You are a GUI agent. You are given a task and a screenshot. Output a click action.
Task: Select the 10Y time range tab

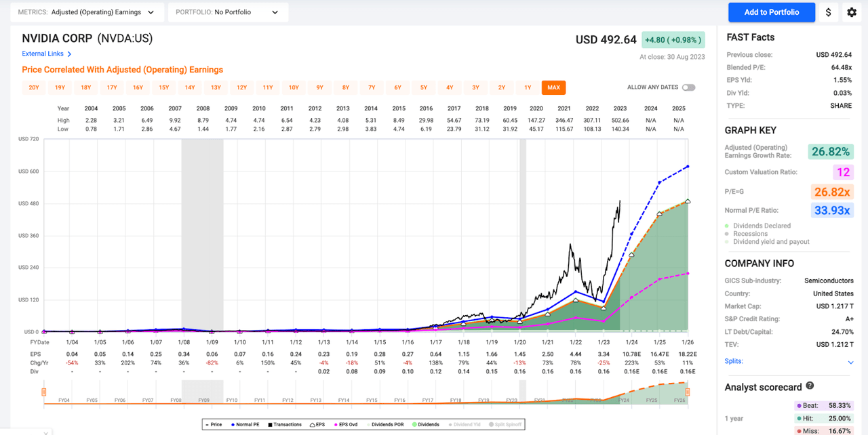coord(294,87)
